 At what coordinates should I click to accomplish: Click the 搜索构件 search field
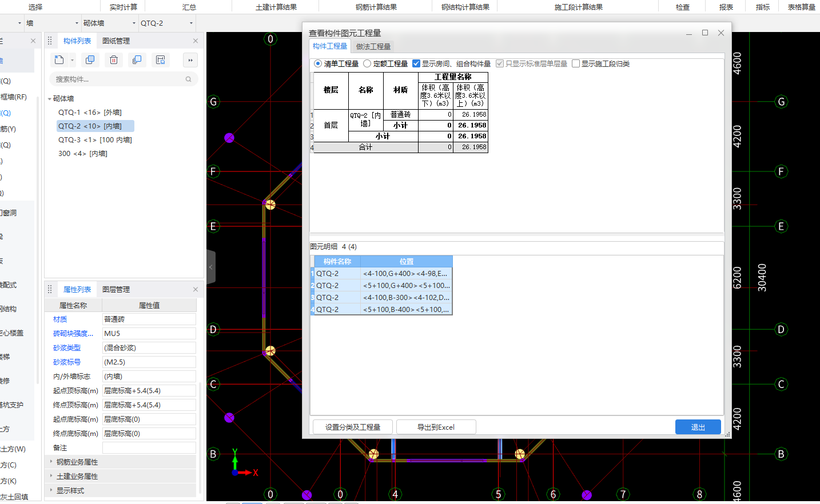124,79
